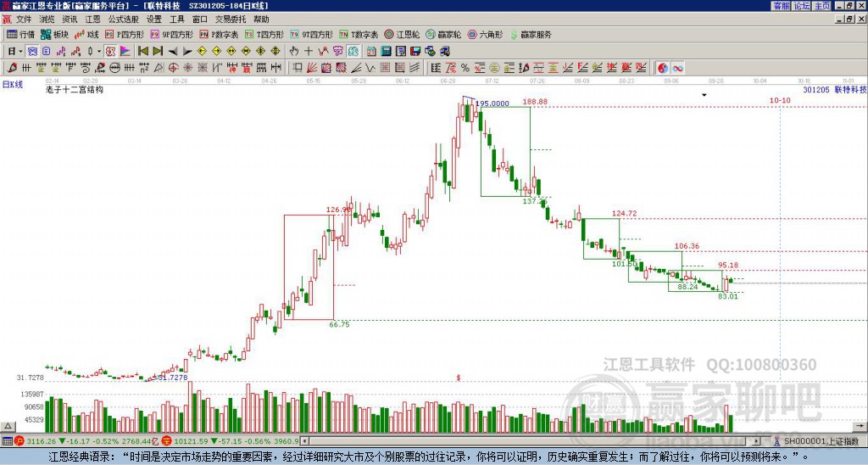Click the 188.88 resistance level label
The image size is (868, 465).
535,102
